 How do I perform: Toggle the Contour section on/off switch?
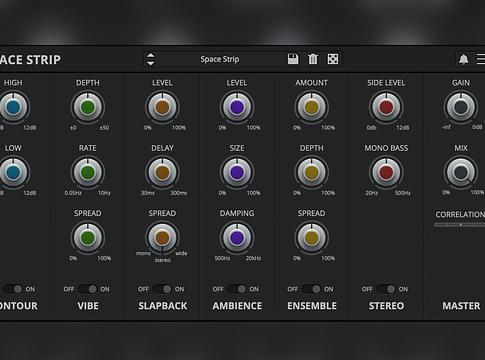pyautogui.click(x=13, y=289)
